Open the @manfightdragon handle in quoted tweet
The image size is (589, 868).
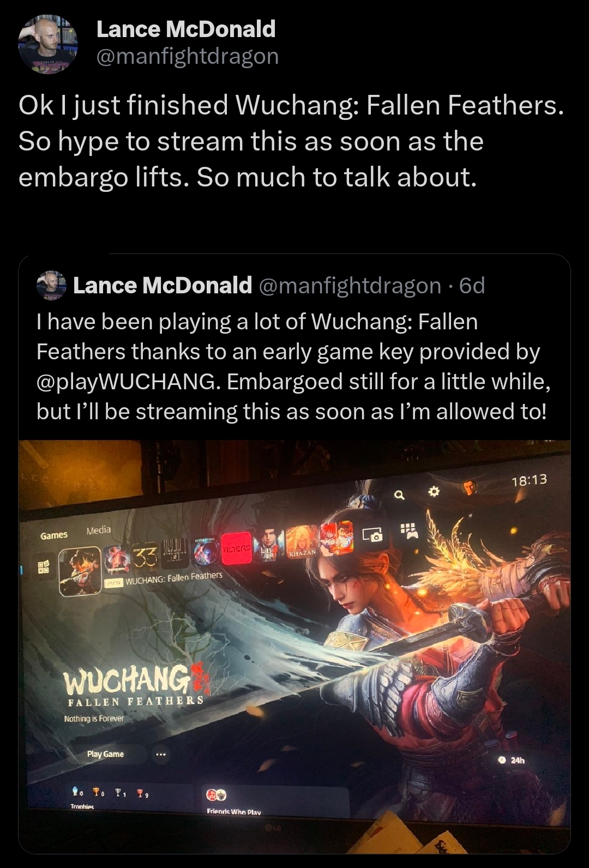pyautogui.click(x=350, y=285)
